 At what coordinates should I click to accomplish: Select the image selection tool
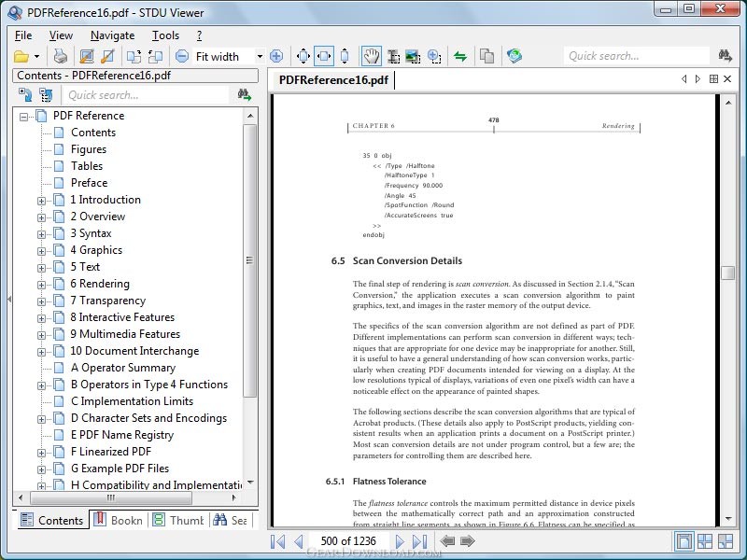pyautogui.click(x=413, y=56)
